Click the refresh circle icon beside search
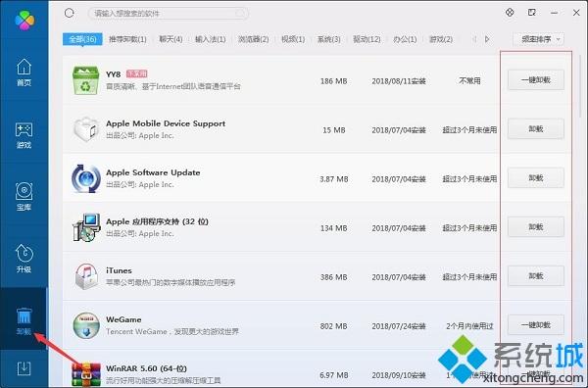Viewport: 588px width, 388px height. [69, 13]
